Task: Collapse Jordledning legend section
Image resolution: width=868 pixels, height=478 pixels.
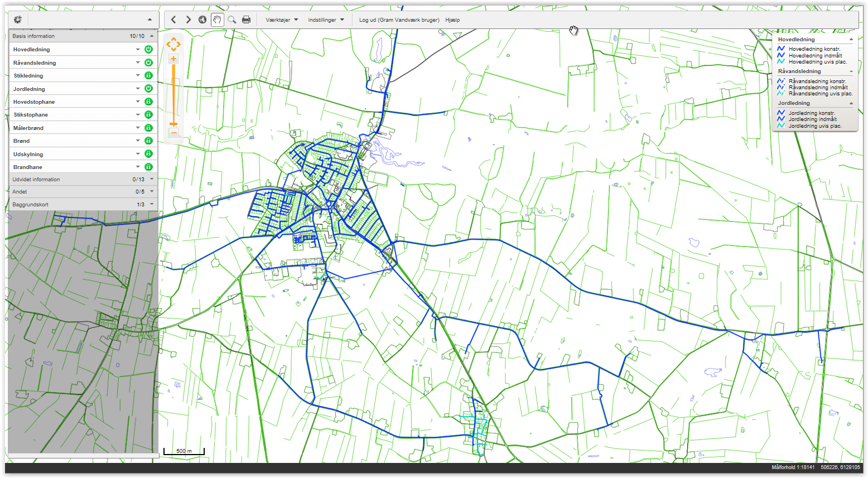Action: 851,103
